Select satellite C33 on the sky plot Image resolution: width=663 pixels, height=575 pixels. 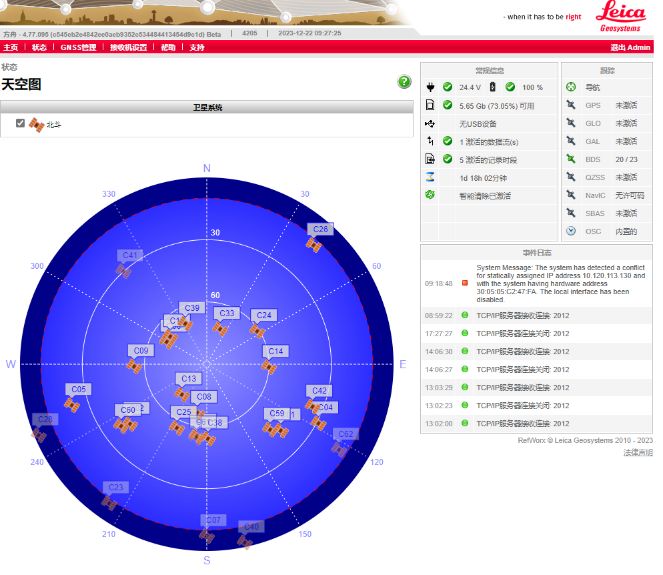tap(220, 329)
